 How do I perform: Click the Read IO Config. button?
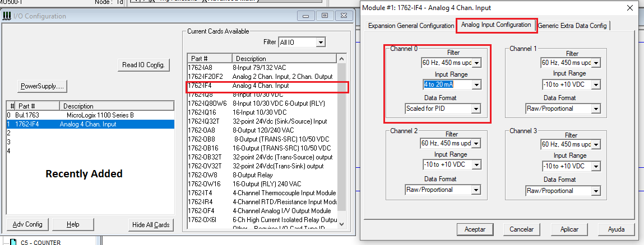point(143,65)
